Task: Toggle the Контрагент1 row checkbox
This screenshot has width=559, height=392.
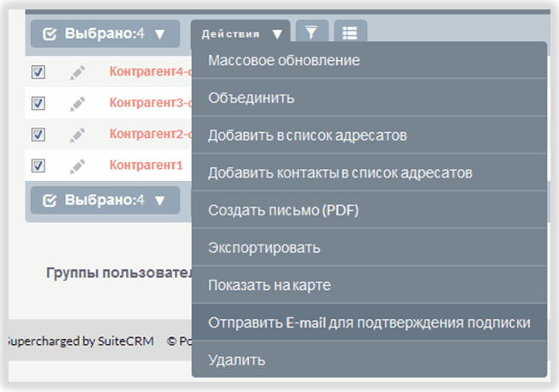Action: point(38,166)
